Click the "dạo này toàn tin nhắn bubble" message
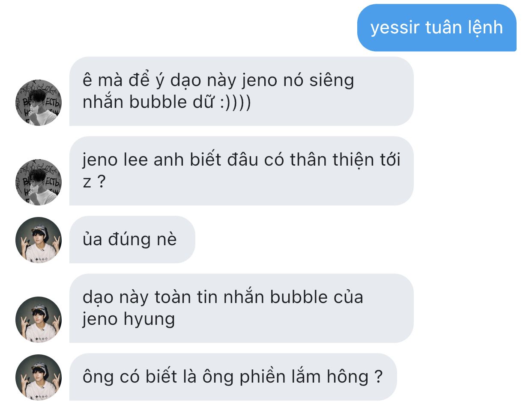Image resolution: width=532 pixels, height=407 pixels. pyautogui.click(x=241, y=308)
